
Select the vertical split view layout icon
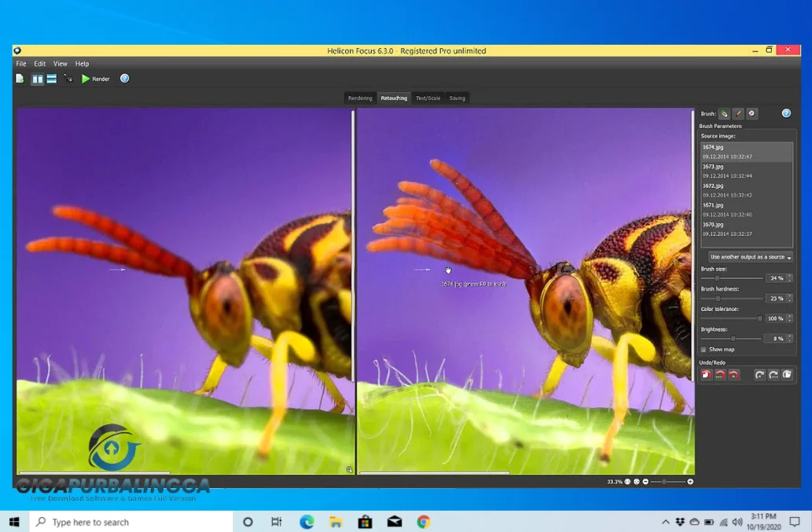pos(37,79)
